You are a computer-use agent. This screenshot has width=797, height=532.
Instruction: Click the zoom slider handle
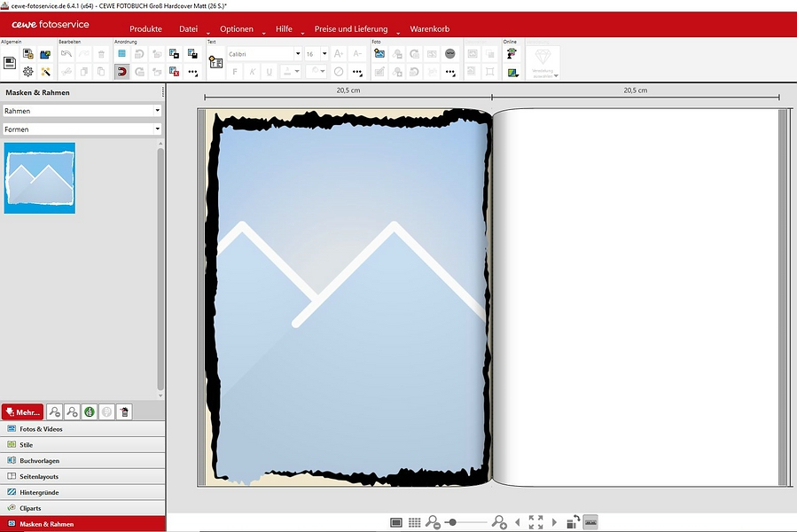452,522
